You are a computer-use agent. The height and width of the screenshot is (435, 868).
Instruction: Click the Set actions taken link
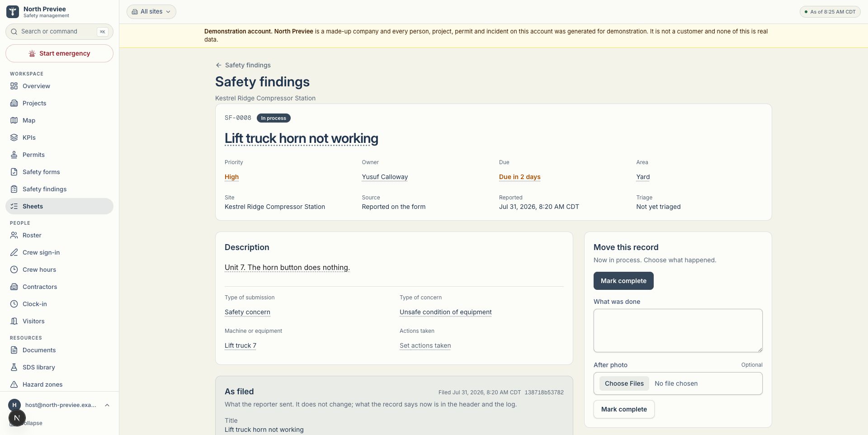425,345
